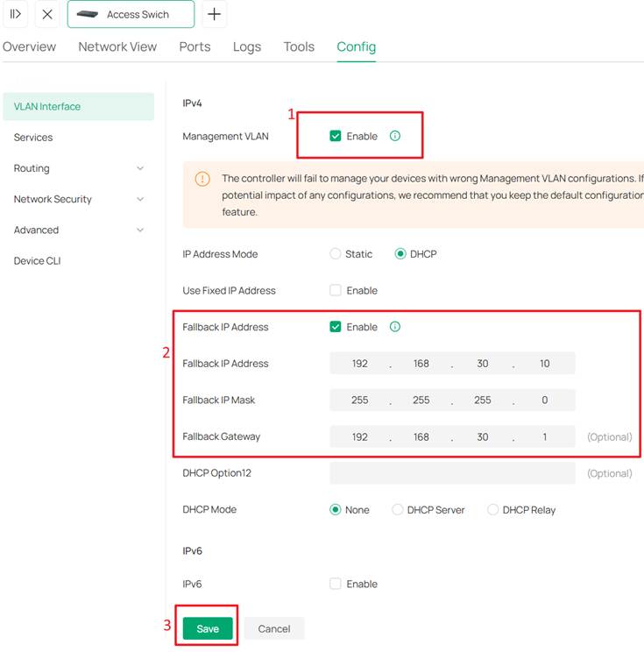Open the Tools tab
644x652 pixels.
299,46
